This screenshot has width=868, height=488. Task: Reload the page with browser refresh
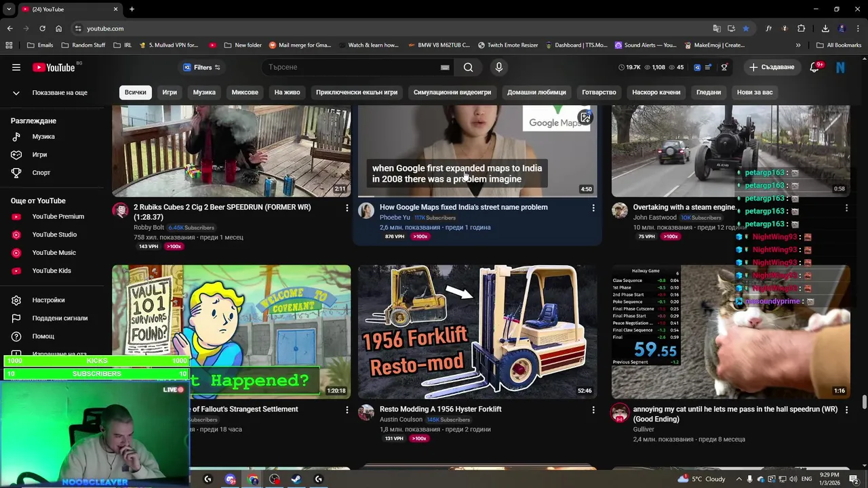[42, 28]
